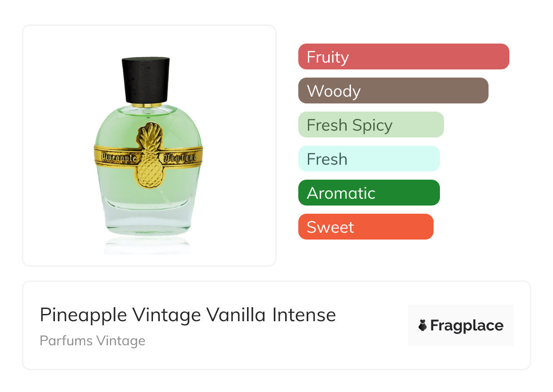Click the gold pineapple emblem on bottle
The image size is (553, 392).
pyautogui.click(x=149, y=154)
